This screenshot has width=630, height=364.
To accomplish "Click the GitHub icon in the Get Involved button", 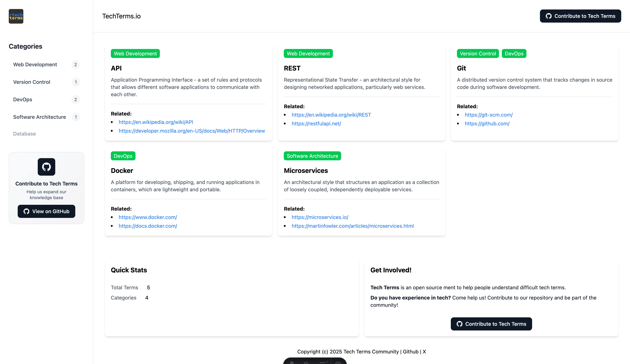I will click(x=459, y=324).
